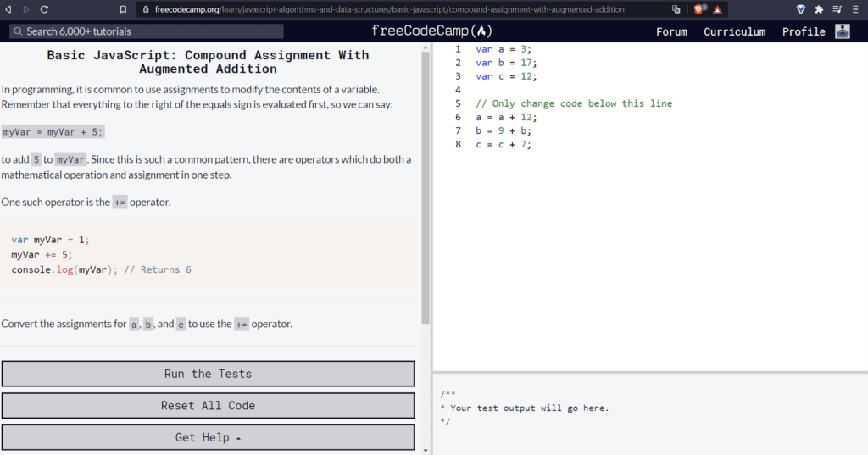Click the profile avatar picture
Screen dimensions: 868x455
coord(842,31)
